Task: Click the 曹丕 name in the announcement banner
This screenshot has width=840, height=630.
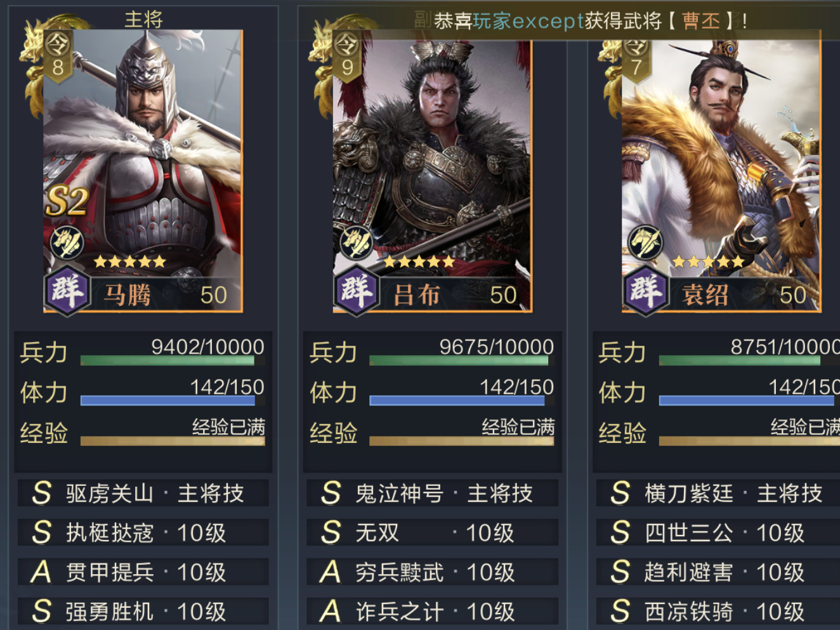Action: coord(701,21)
